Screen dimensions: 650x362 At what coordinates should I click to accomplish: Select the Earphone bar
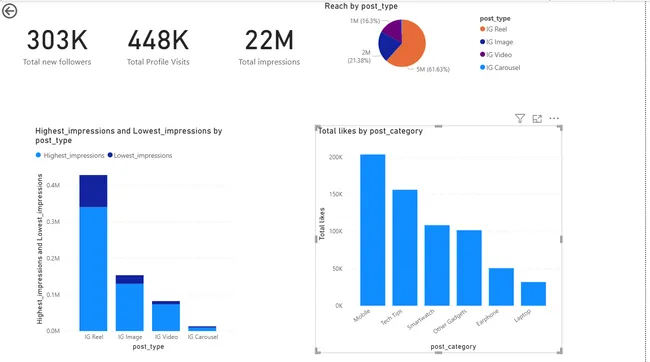pyautogui.click(x=501, y=287)
